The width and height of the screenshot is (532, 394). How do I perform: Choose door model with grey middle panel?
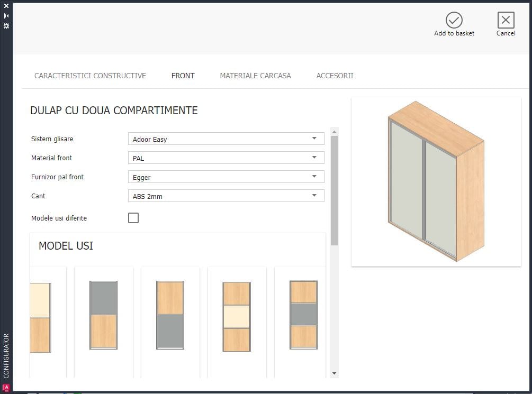(303, 315)
